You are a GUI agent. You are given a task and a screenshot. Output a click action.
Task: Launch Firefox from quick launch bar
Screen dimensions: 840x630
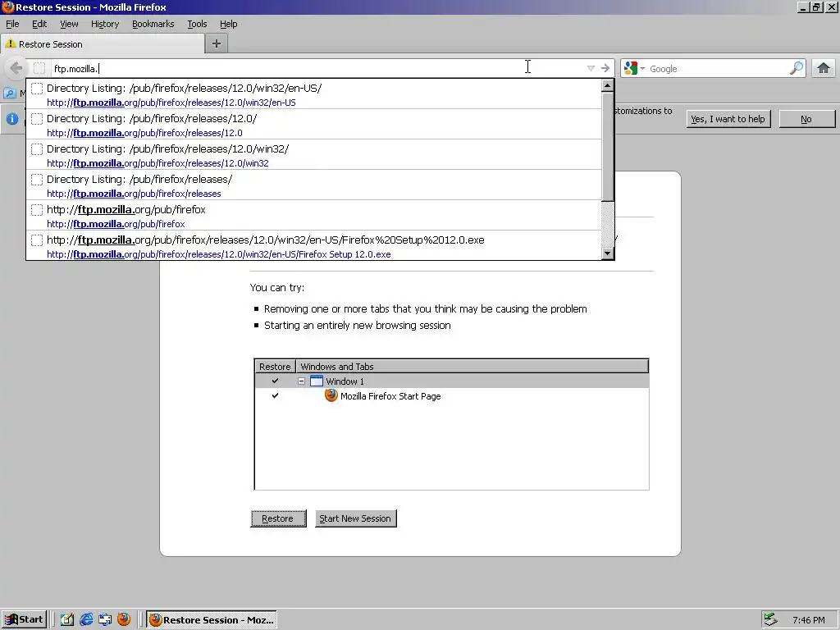click(x=124, y=620)
